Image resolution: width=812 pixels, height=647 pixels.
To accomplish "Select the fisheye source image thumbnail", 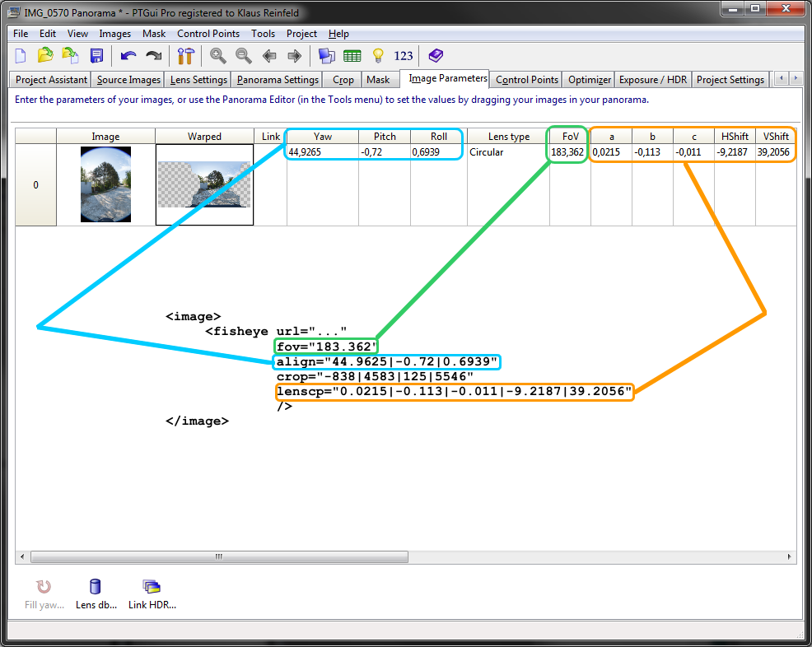I will click(105, 184).
